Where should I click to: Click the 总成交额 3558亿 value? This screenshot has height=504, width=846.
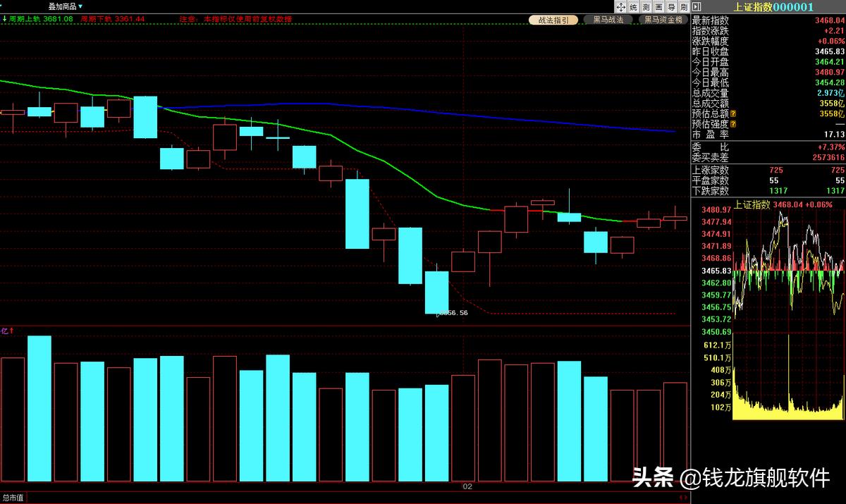pyautogui.click(x=832, y=104)
